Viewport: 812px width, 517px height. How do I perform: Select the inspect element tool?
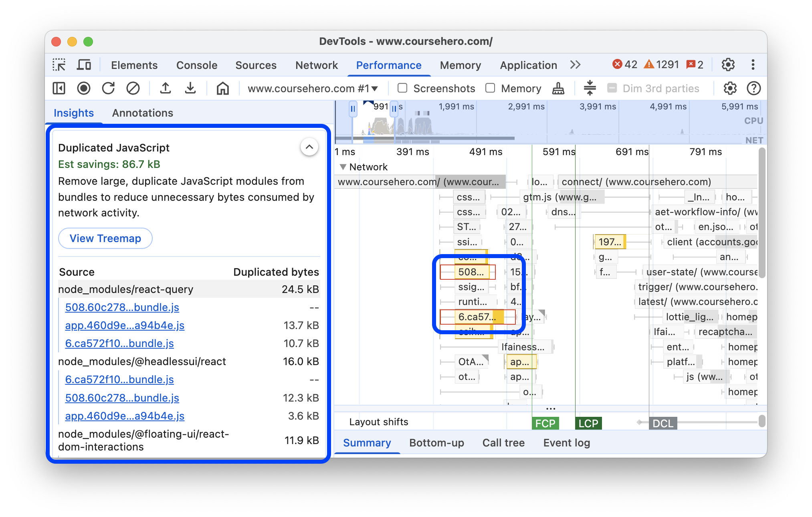(x=59, y=65)
